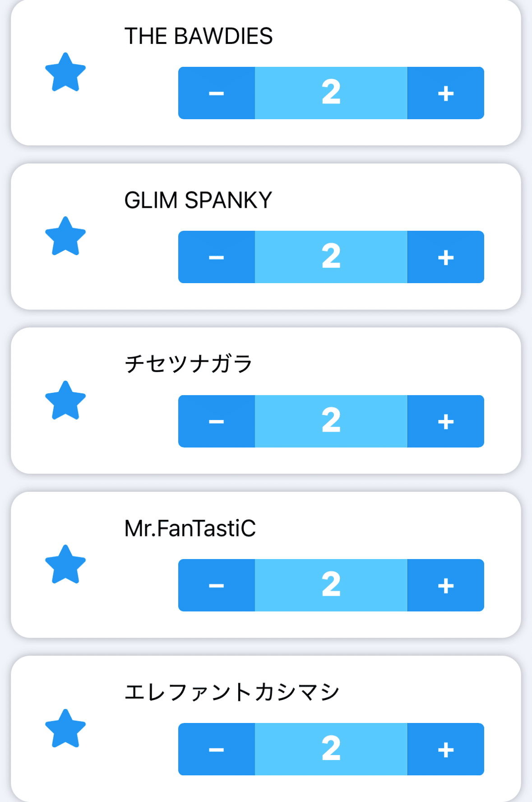Raise Mr.FanTastiC value using plus
This screenshot has width=532, height=802.
click(445, 585)
